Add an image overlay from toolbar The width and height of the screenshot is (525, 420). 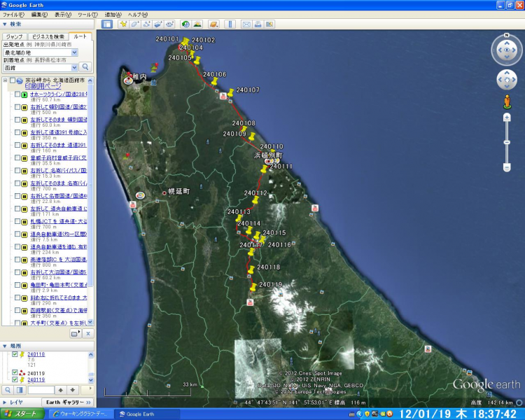tap(157, 24)
